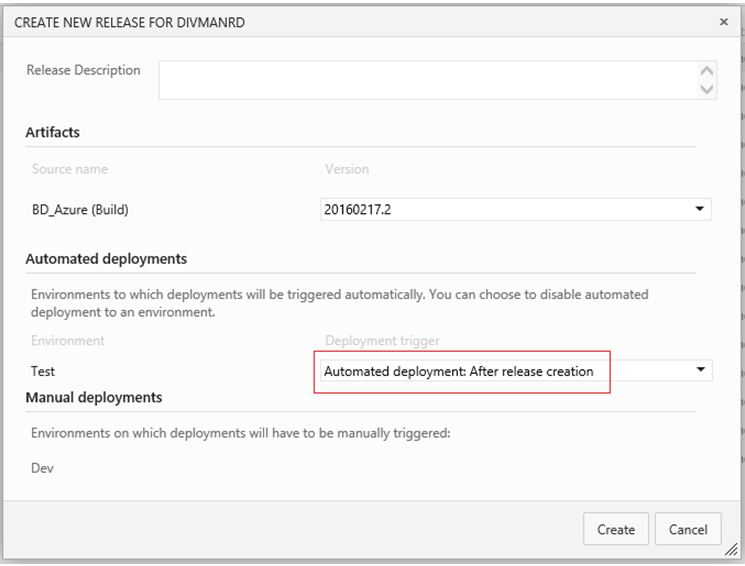Click the Source name column header
745x566 pixels.
[70, 169]
